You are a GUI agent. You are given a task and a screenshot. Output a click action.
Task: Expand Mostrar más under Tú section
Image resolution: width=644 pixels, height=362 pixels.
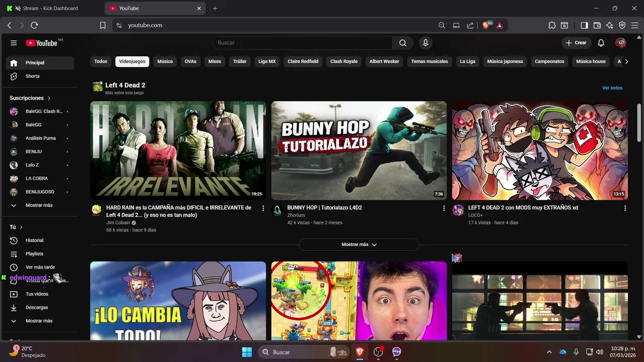40,321
